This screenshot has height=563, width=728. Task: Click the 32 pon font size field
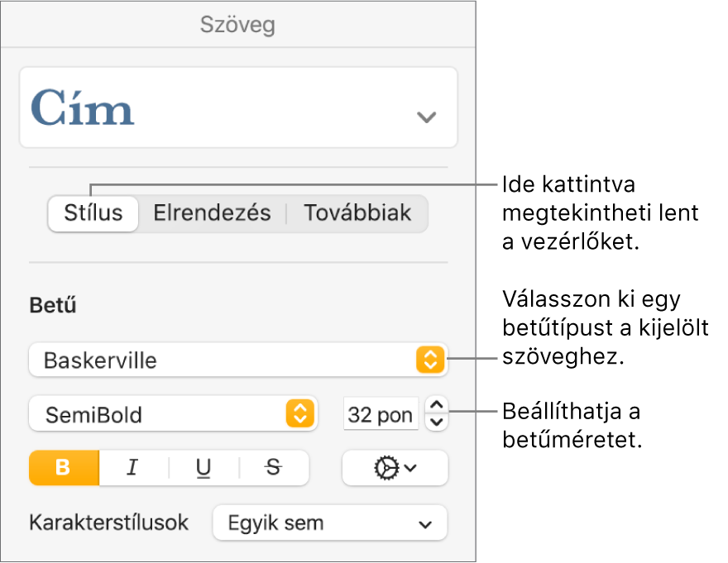point(381,414)
